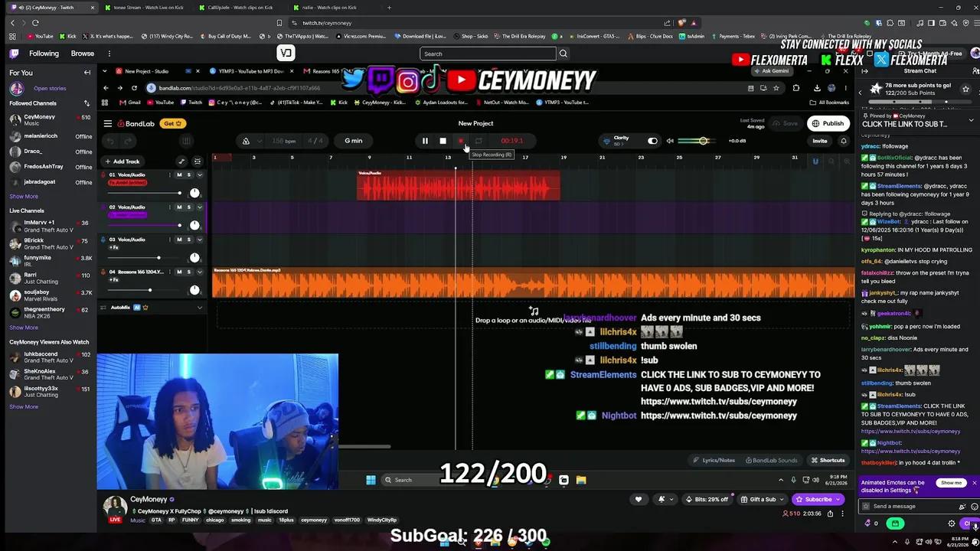The width and height of the screenshot is (980, 551).
Task: Click the Add Track button
Action: [122, 161]
